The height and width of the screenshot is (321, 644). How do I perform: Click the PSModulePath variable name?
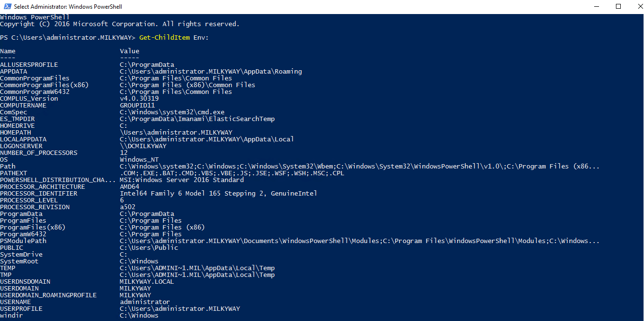click(23, 241)
